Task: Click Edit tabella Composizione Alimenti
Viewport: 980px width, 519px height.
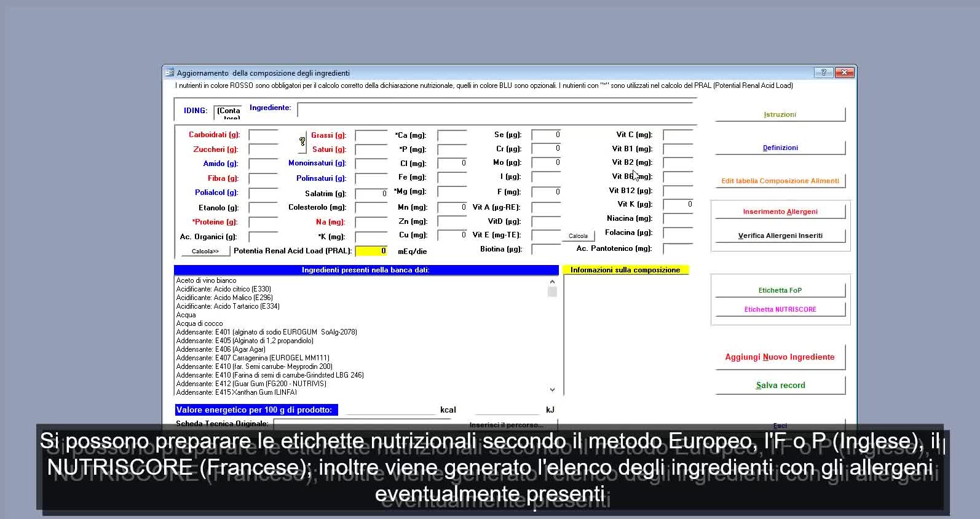Action: pos(780,181)
